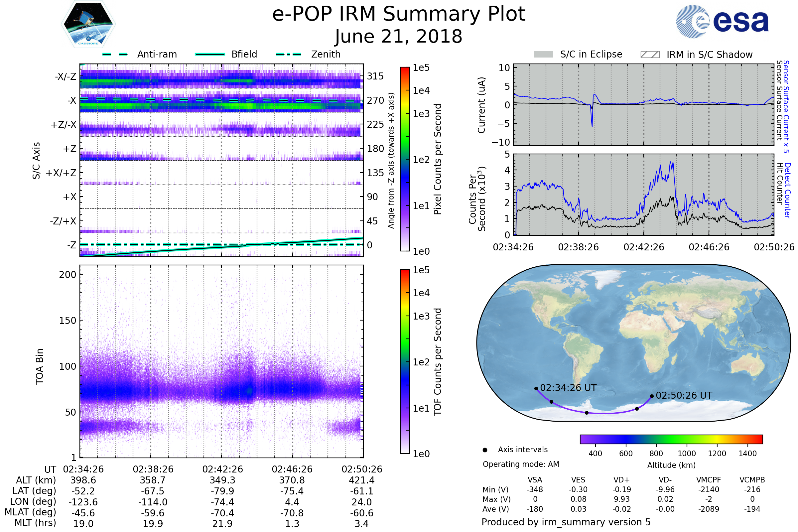The height and width of the screenshot is (532, 798).
Task: Click the Pixel Counts per Second colorbar
Action: [x=405, y=159]
